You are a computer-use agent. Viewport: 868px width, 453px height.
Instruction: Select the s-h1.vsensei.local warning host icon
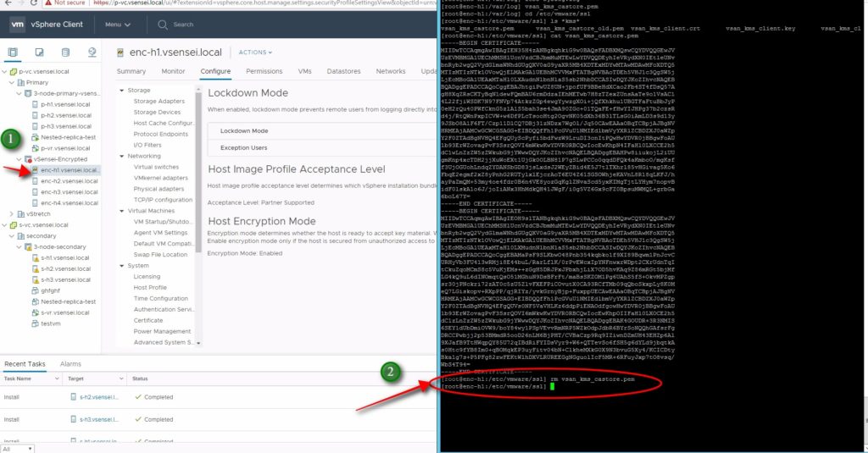[36, 257]
